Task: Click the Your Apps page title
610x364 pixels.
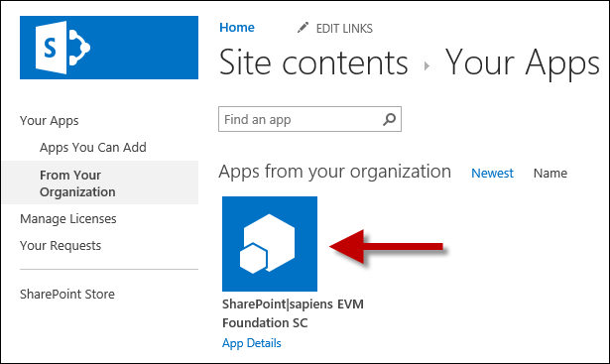Action: coord(523,64)
